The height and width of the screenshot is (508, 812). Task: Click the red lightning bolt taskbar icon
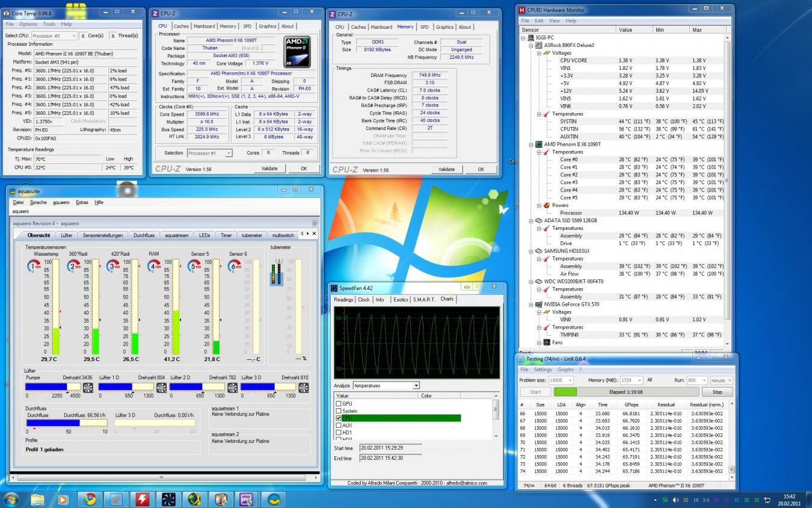(143, 499)
